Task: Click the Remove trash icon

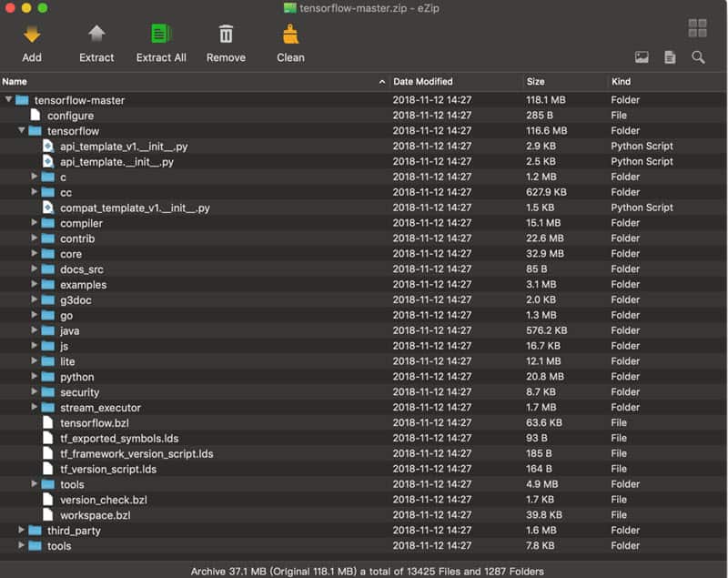Action: 226,35
